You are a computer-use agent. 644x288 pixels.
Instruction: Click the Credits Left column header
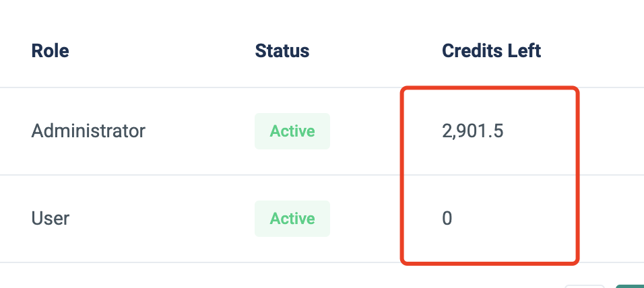pos(491,50)
